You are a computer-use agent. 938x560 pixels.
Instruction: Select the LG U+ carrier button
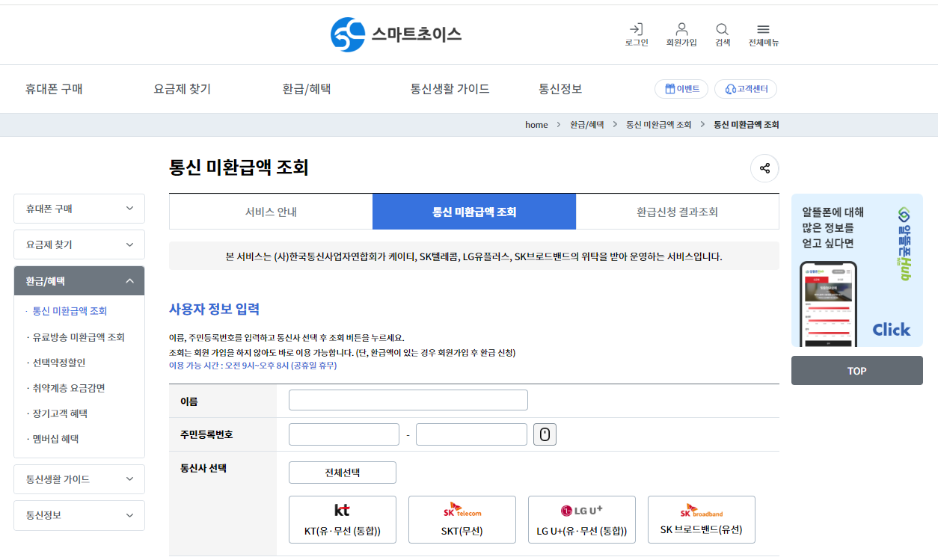pyautogui.click(x=582, y=520)
